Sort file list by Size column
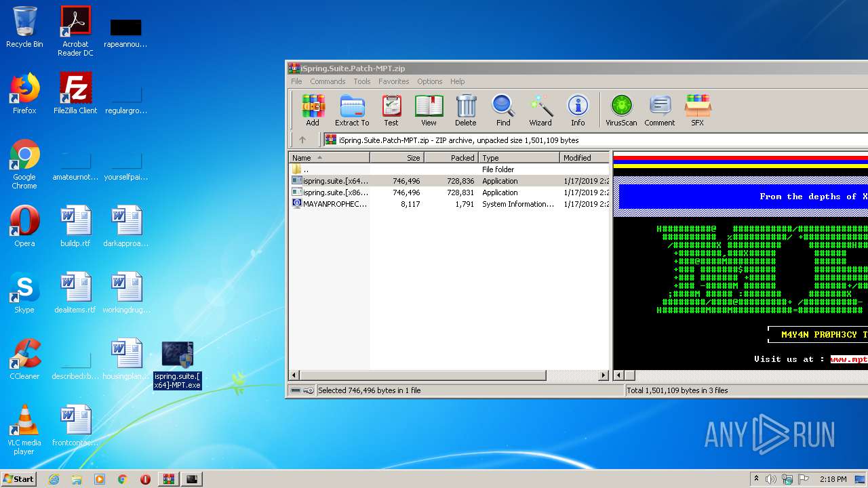The width and height of the screenshot is (868, 488). (x=397, y=157)
